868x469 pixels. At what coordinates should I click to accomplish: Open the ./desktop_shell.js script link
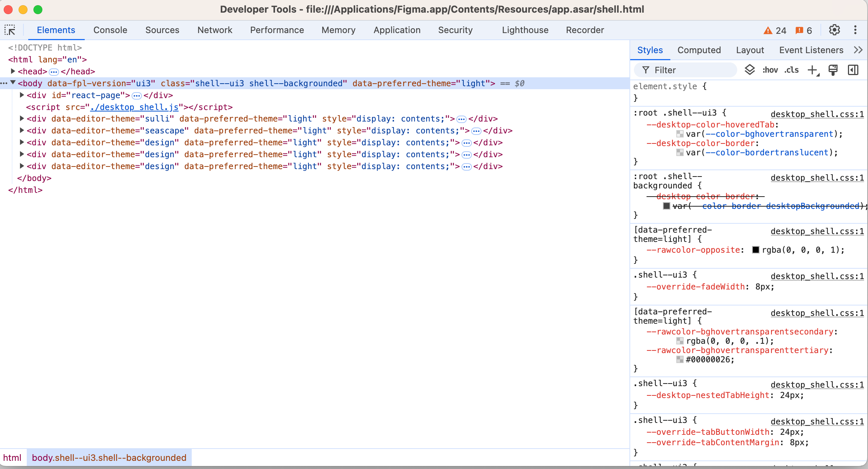tap(135, 107)
